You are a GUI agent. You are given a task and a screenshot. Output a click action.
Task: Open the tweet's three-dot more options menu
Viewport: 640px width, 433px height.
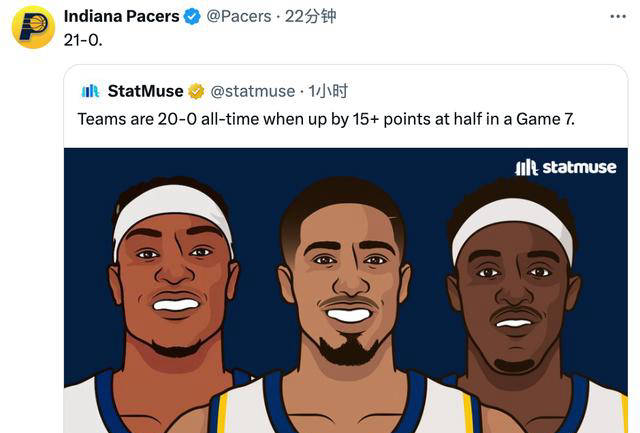tap(618, 17)
